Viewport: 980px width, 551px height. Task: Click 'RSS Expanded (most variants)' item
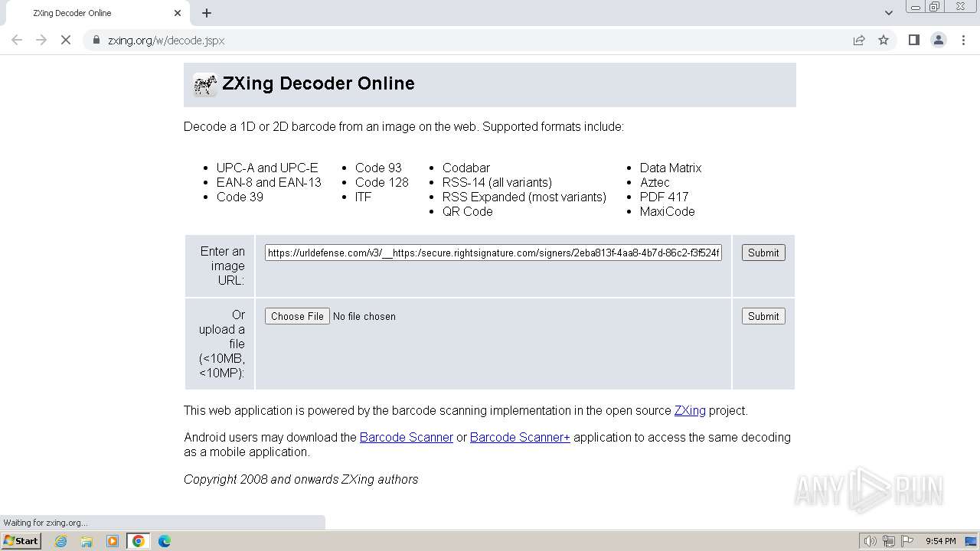524,197
